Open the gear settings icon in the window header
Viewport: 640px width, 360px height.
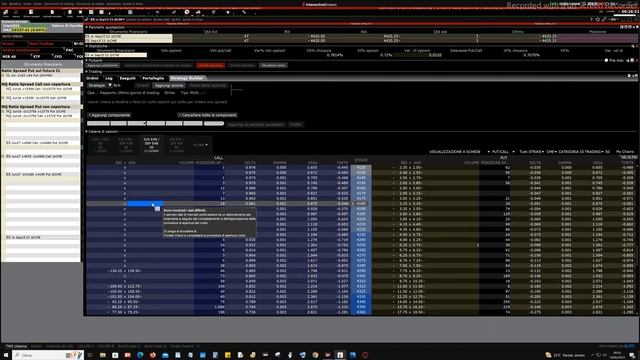[598, 19]
